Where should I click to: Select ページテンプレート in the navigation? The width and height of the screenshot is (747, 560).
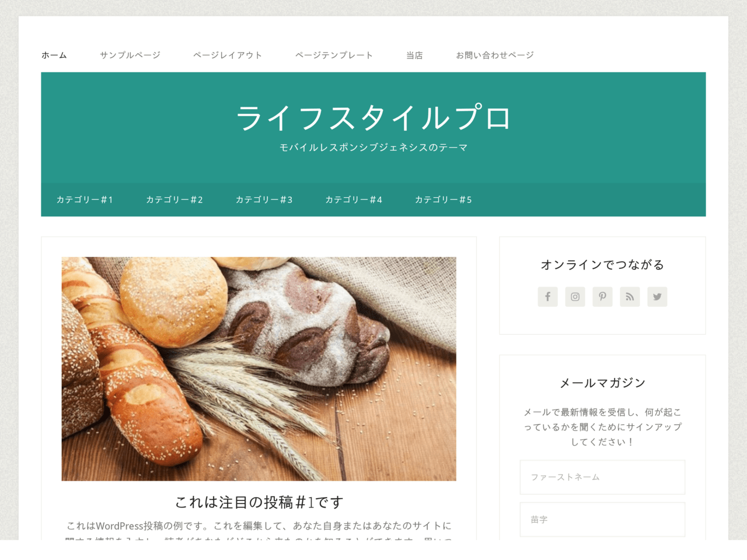334,55
